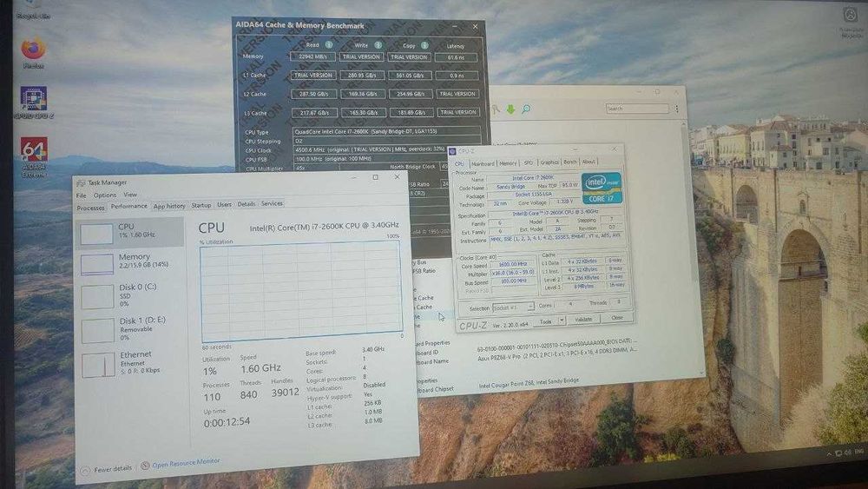Click the Close button in CPU-Z
This screenshot has height=489, width=868.
(x=616, y=318)
